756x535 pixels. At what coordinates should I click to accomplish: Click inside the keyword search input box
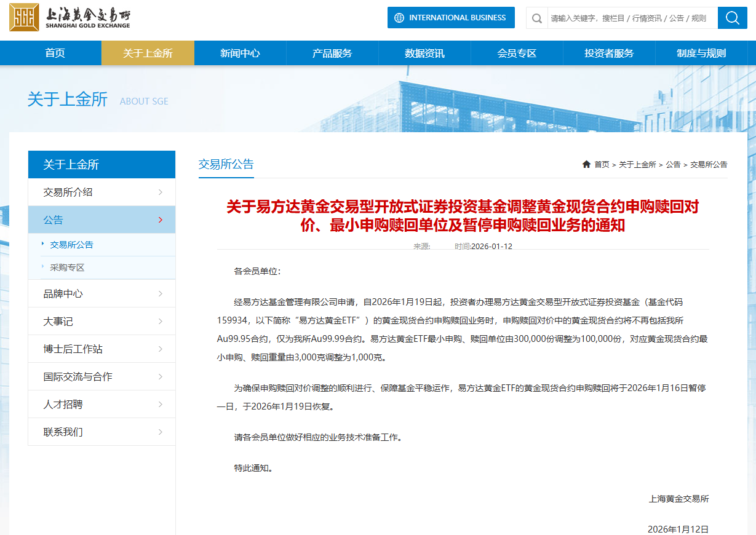tap(627, 17)
